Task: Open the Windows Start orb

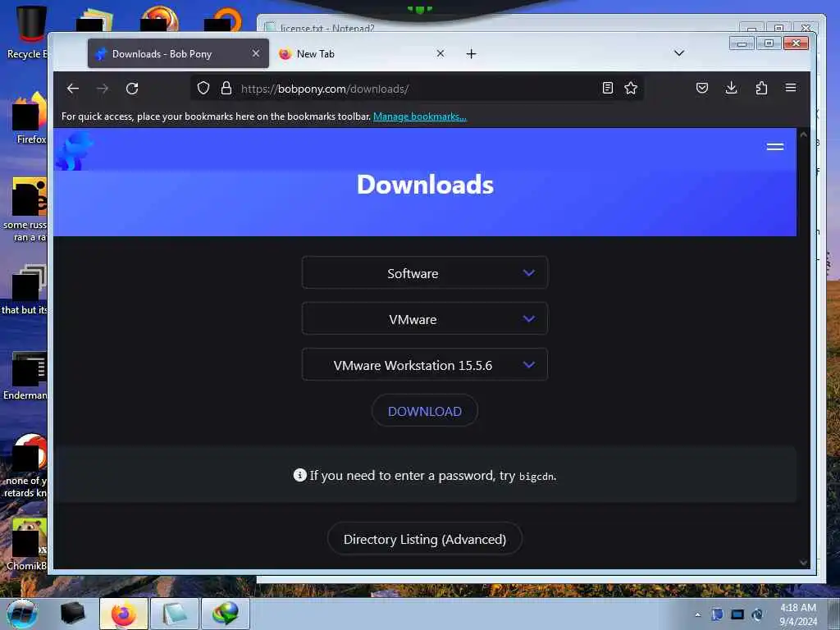Action: (x=21, y=614)
